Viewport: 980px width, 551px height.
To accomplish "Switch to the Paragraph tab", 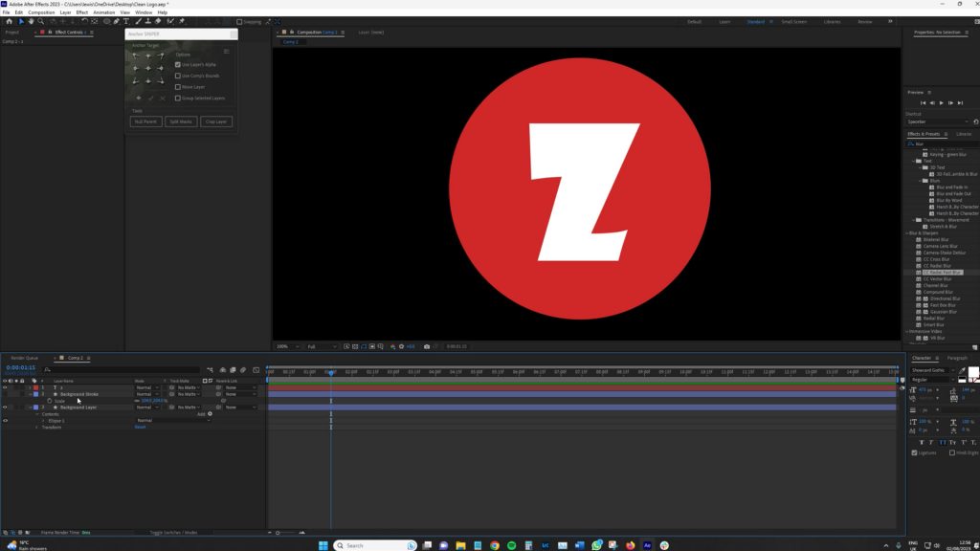I will 957,358.
